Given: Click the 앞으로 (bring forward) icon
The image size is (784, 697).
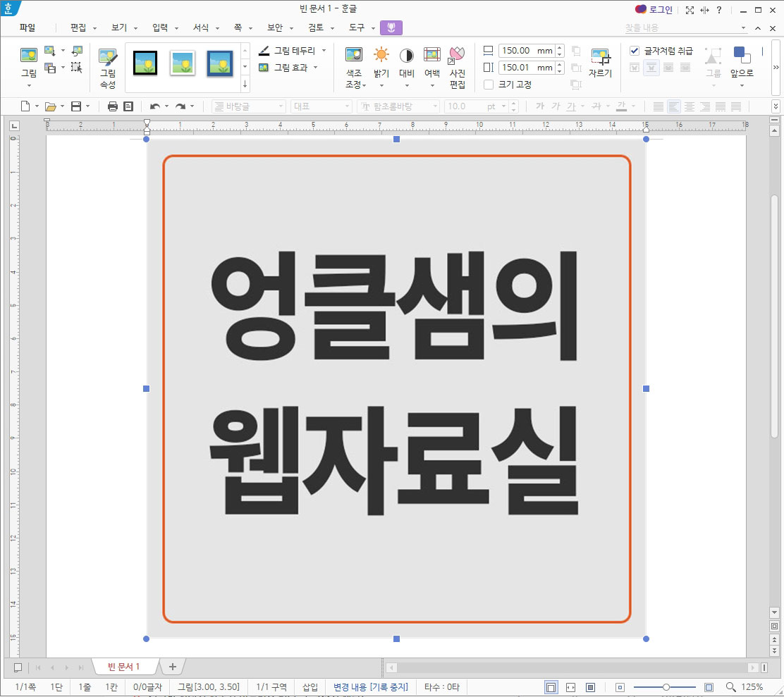Looking at the screenshot, I should [740, 63].
